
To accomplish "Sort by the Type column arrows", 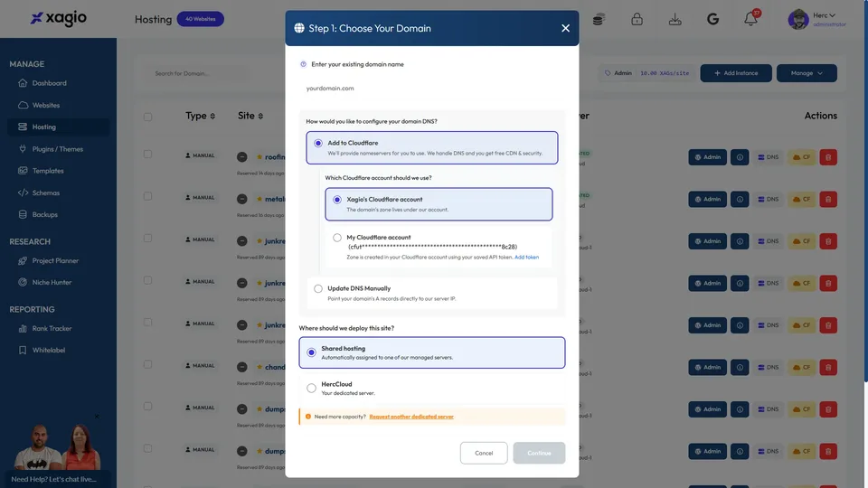I will point(212,117).
